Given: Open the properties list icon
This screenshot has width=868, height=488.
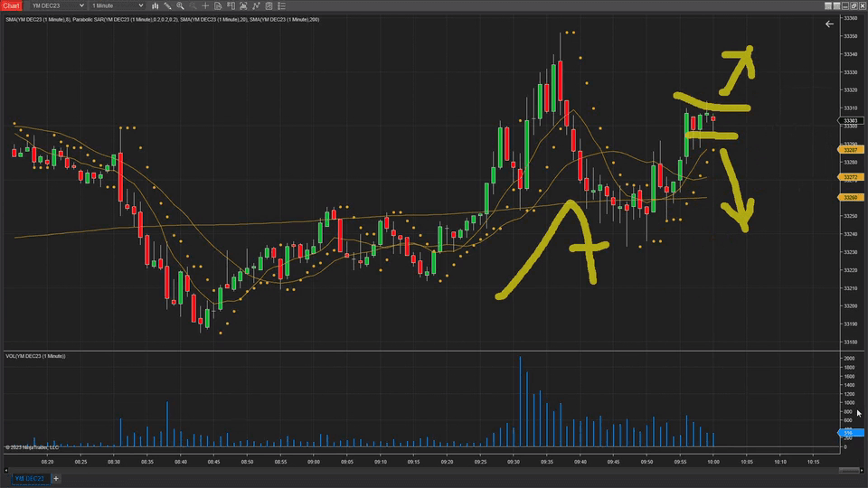Looking at the screenshot, I should (x=282, y=5).
